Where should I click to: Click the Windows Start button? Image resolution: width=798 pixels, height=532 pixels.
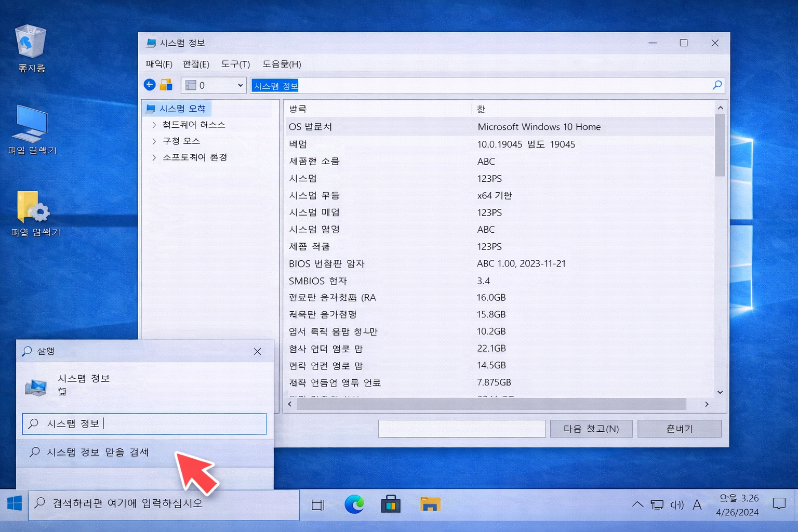(x=15, y=503)
